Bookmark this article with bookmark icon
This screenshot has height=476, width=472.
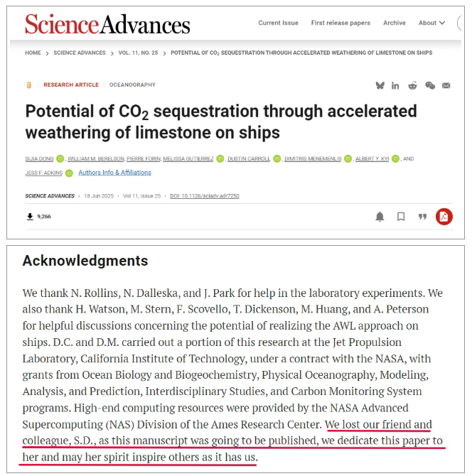[401, 217]
